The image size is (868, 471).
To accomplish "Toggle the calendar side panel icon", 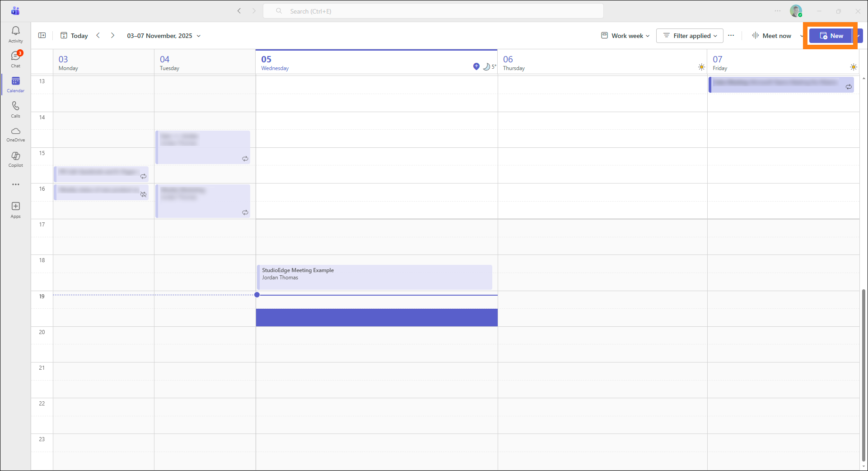I will coord(42,36).
